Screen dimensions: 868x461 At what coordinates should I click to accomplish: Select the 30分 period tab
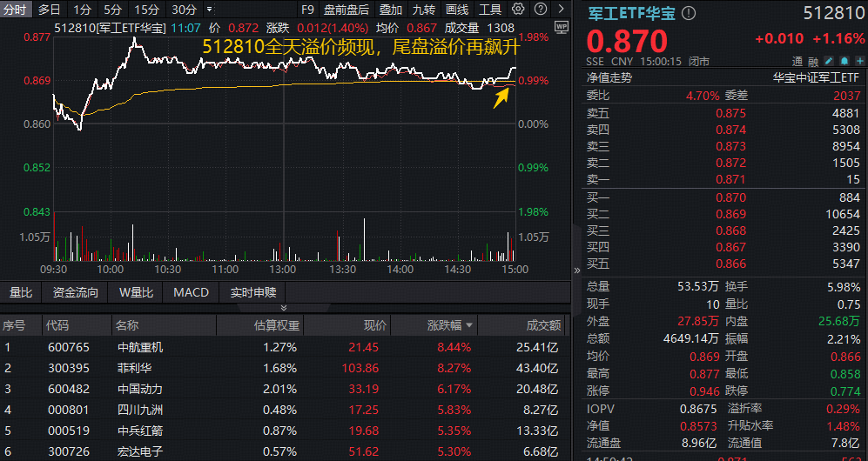pos(183,10)
